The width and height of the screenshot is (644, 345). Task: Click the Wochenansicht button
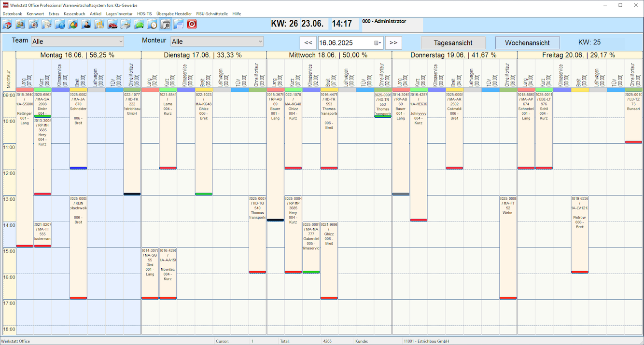click(527, 43)
